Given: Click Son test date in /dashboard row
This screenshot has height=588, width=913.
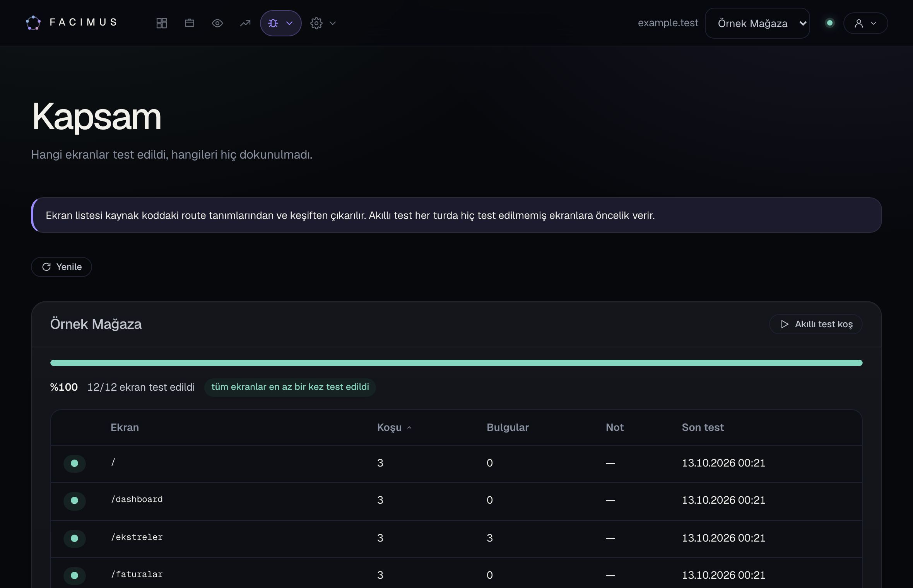Looking at the screenshot, I should pyautogui.click(x=723, y=500).
